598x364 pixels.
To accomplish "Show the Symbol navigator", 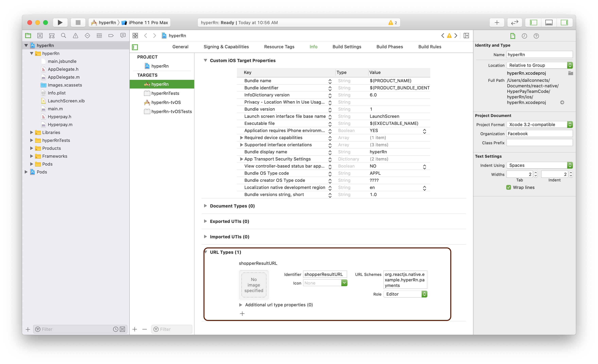I will pyautogui.click(x=52, y=36).
